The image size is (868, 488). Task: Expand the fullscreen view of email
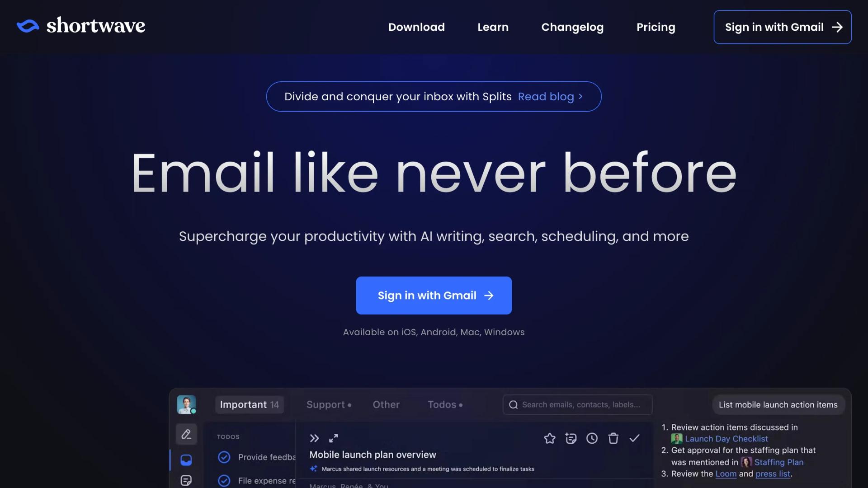[333, 437]
